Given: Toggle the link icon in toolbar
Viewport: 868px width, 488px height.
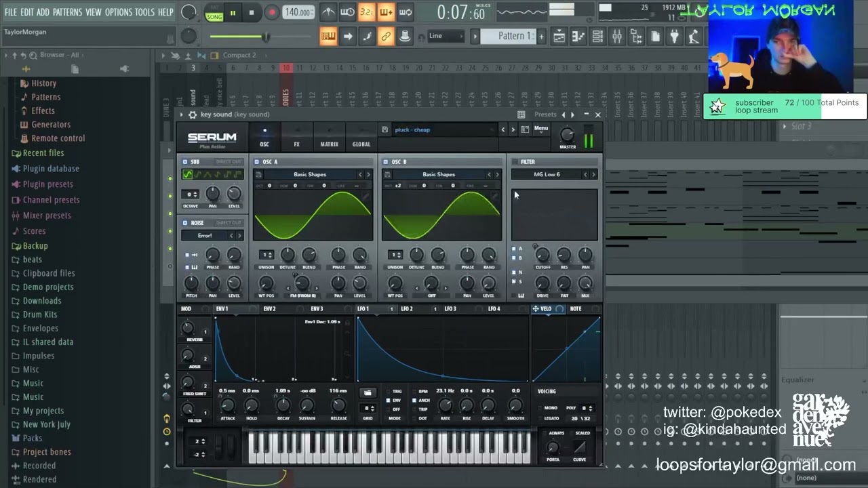Looking at the screenshot, I should tap(386, 36).
